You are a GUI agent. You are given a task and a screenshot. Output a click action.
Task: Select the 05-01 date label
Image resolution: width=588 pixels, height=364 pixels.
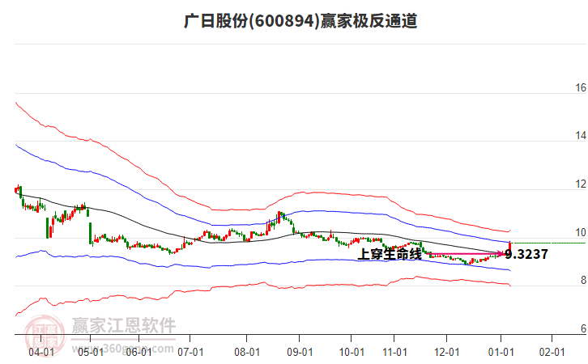pos(91,352)
